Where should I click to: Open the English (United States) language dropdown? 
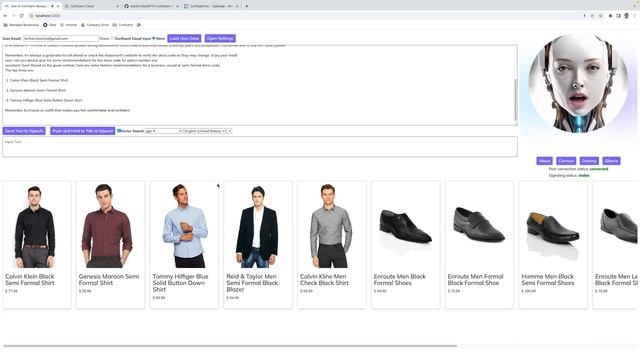204,131
